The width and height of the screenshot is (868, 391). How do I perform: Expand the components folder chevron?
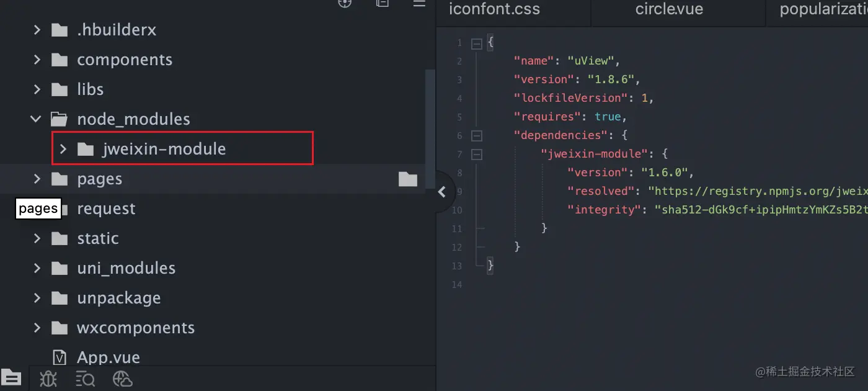37,60
